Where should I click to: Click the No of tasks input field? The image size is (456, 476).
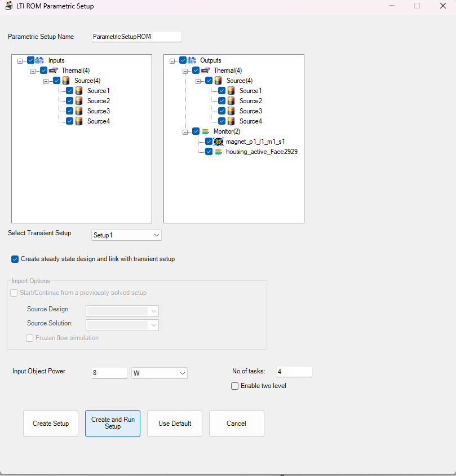(294, 372)
